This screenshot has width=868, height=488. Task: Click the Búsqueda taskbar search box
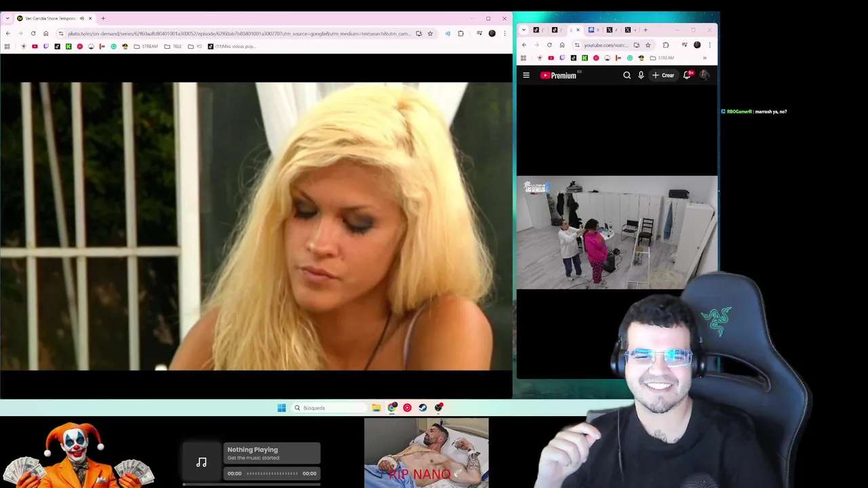point(330,407)
